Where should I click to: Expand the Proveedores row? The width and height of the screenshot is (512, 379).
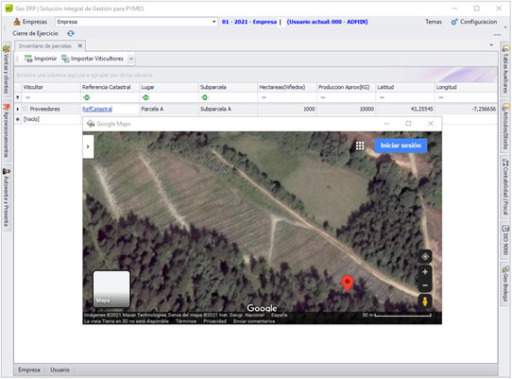18,109
